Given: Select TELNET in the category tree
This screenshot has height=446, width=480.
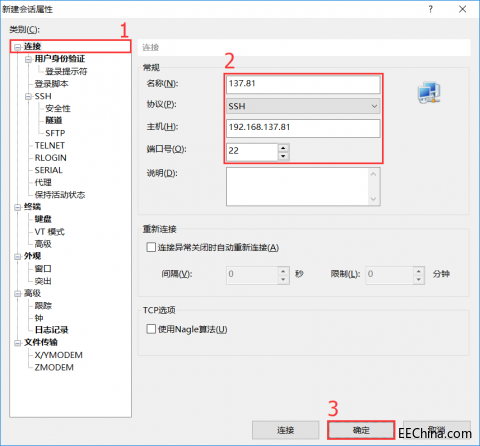Looking at the screenshot, I should click(x=50, y=145).
